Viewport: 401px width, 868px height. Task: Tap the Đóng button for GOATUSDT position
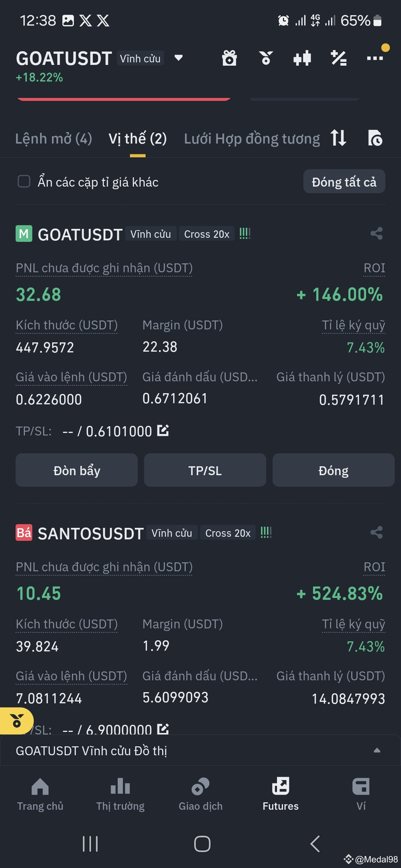point(333,470)
